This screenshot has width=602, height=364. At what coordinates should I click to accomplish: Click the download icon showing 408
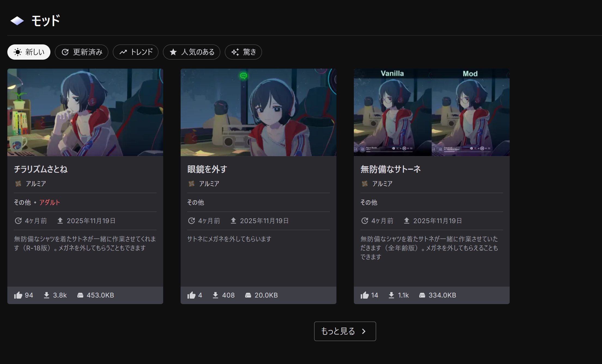(215, 295)
